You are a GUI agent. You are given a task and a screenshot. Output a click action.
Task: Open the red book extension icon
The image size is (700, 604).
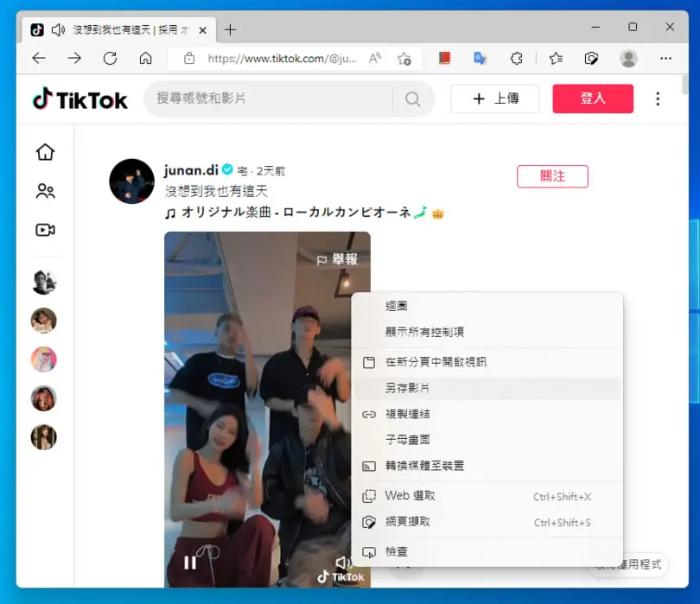click(x=444, y=58)
